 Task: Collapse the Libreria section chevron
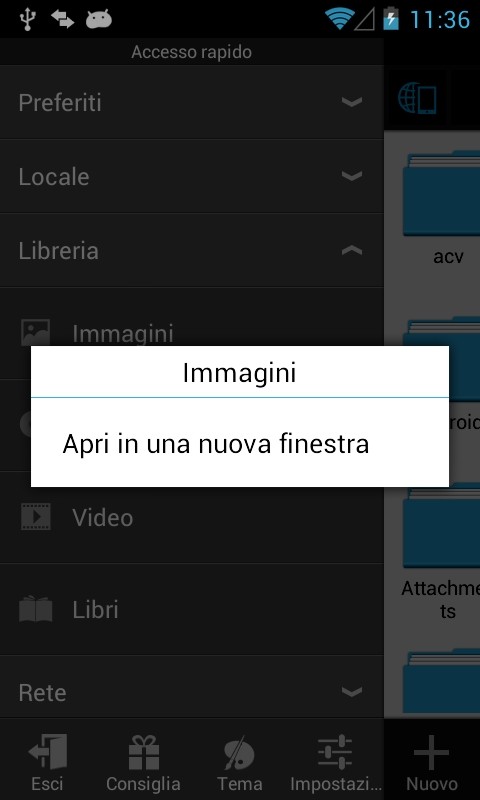(352, 250)
